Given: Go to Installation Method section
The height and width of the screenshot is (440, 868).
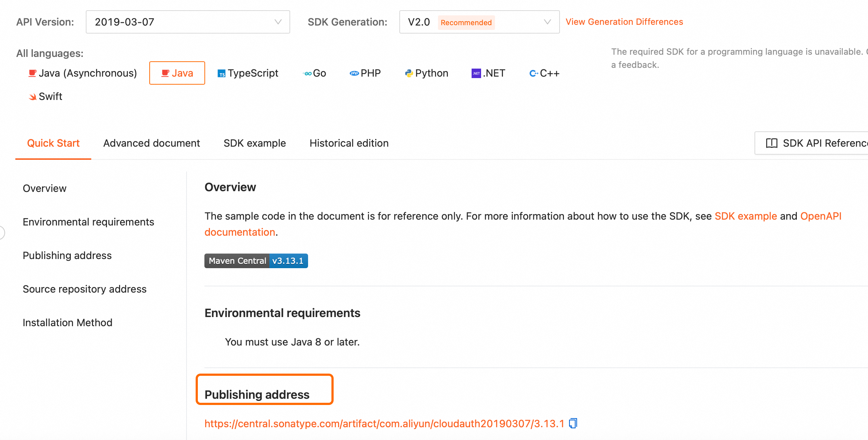Looking at the screenshot, I should tap(68, 323).
